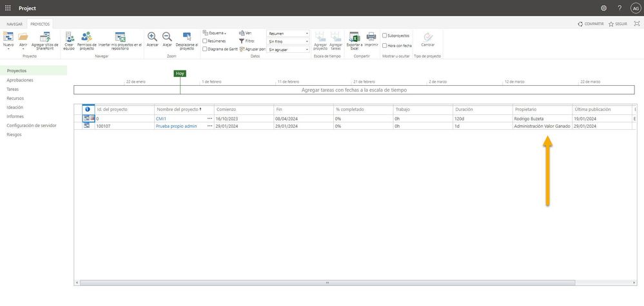Open Tareas in sidebar
Screen dimensions: 644x306
click(x=12, y=89)
